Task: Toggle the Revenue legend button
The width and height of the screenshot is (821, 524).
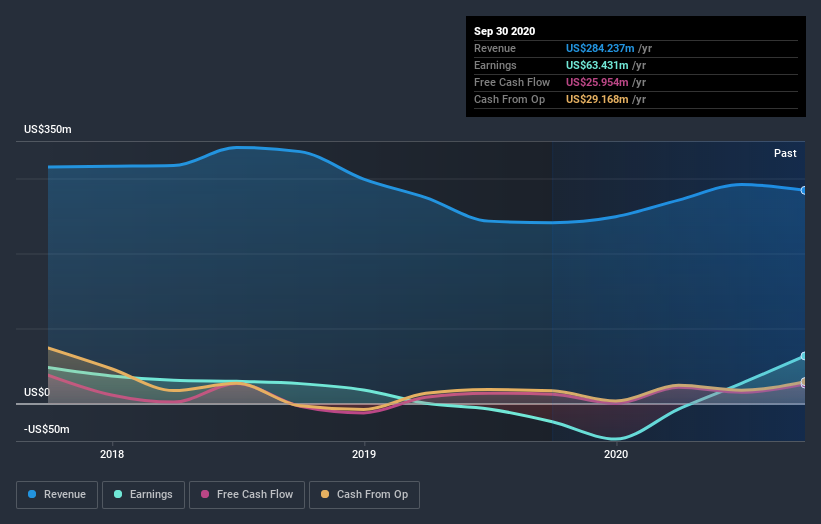Action: pos(57,495)
